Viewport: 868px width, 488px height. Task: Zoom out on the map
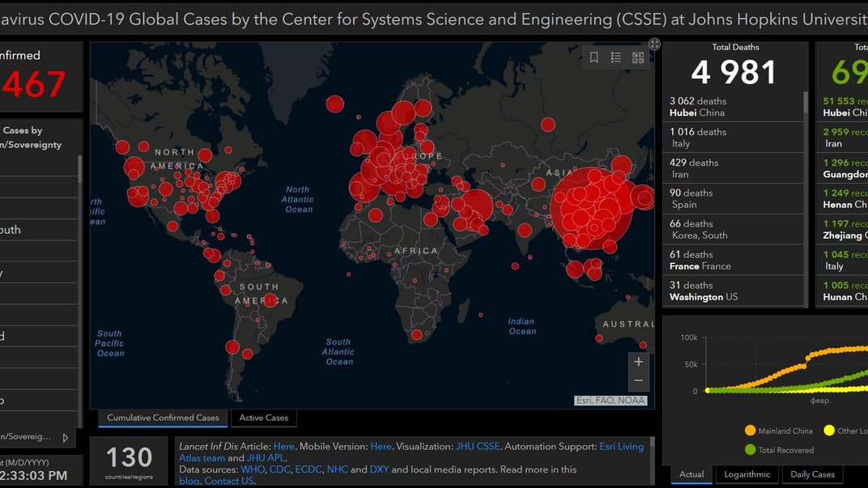click(x=639, y=380)
